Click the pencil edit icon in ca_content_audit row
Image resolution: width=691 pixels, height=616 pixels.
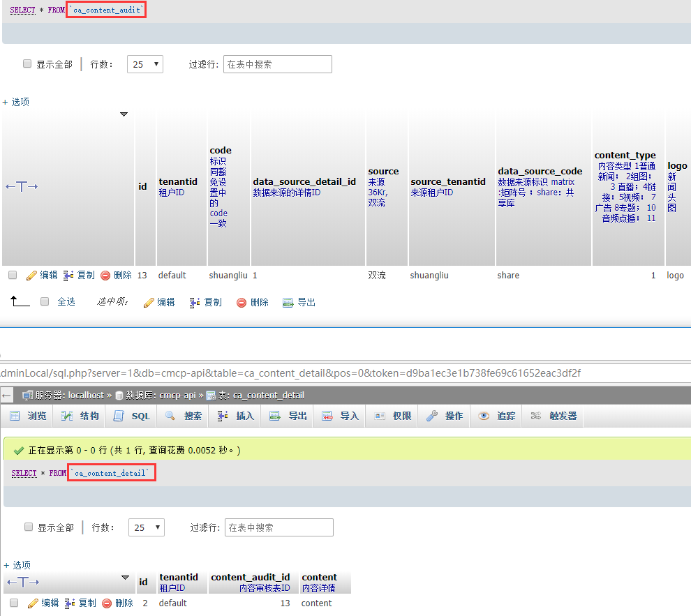(31, 276)
